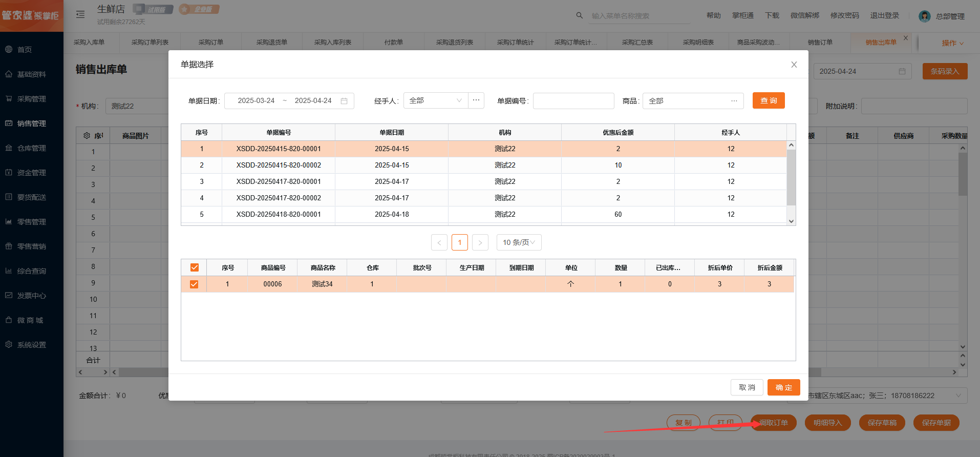Click 修改密码 link
Image resolution: width=980 pixels, height=457 pixels.
(845, 15)
